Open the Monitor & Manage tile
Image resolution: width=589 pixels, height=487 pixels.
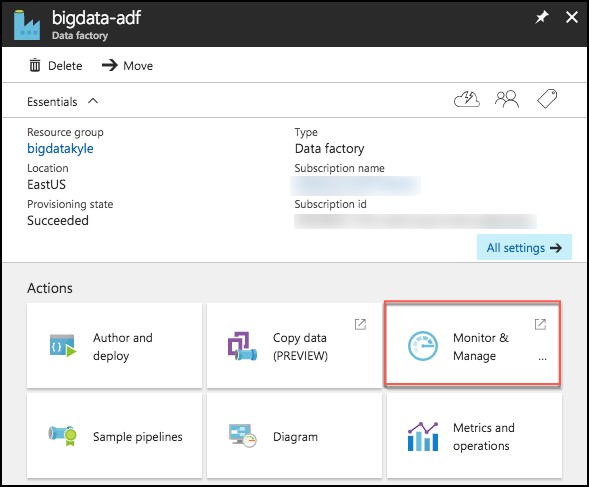coord(473,343)
